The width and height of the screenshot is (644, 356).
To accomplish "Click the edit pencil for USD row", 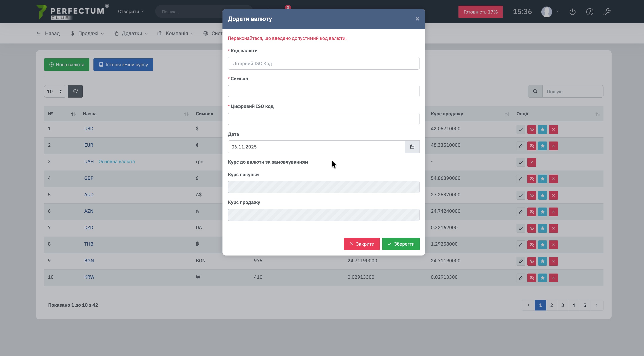I will (x=521, y=130).
